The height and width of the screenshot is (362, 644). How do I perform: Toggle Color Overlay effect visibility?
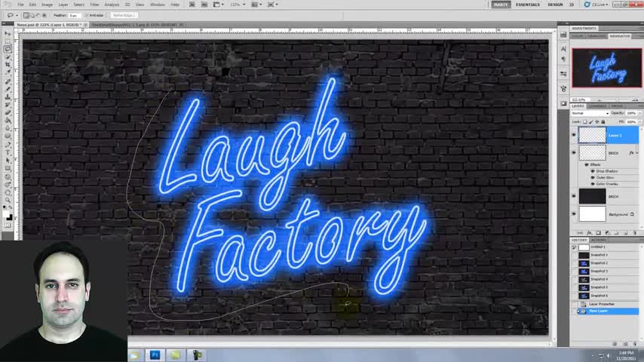pyautogui.click(x=593, y=184)
